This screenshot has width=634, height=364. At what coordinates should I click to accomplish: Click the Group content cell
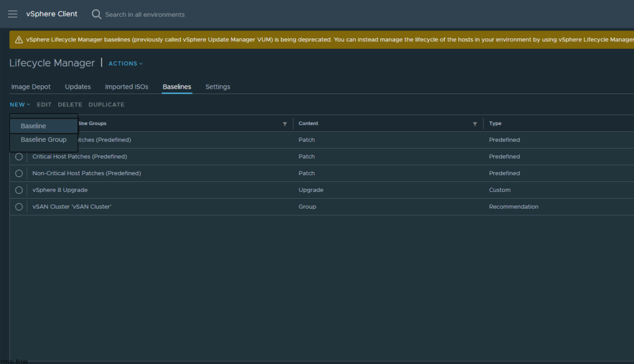307,207
